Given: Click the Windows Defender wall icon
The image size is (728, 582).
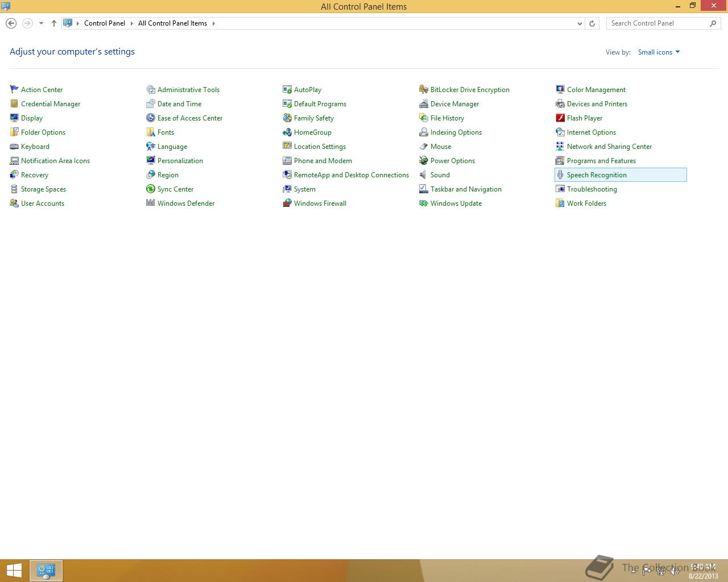Looking at the screenshot, I should (151, 203).
